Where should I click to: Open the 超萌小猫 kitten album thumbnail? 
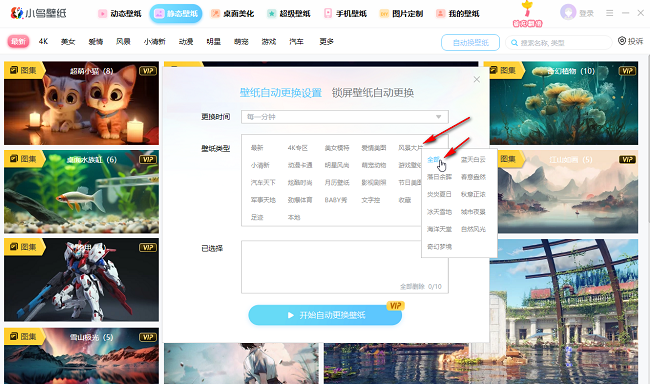(81, 103)
